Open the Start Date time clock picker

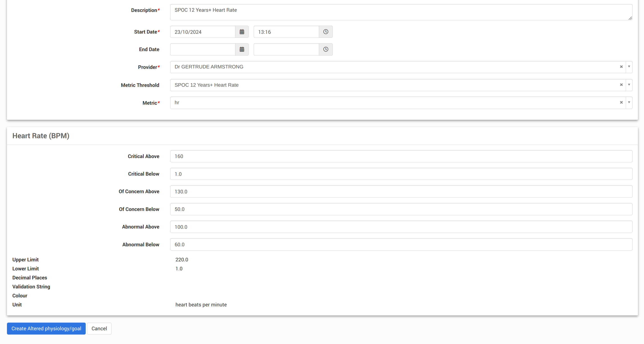point(326,32)
